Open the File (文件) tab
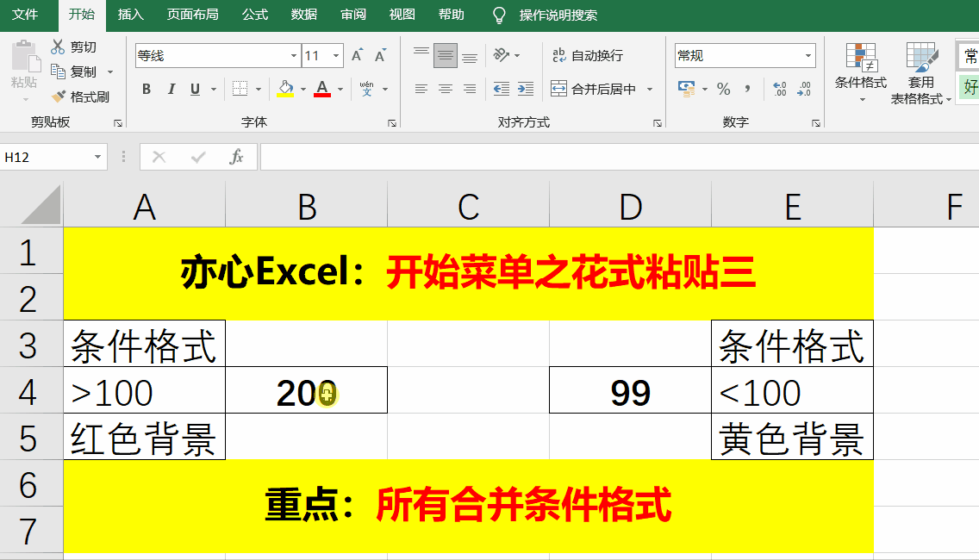The height and width of the screenshot is (560, 979). click(x=25, y=15)
